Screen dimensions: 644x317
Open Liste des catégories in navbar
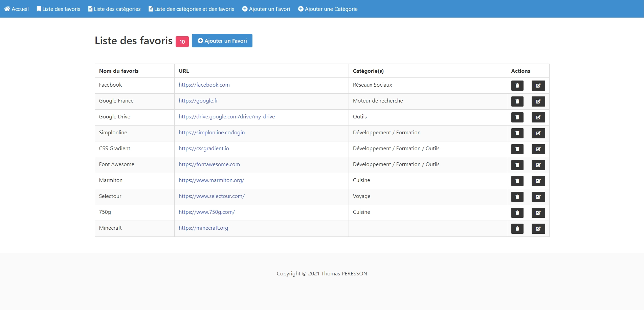114,9
